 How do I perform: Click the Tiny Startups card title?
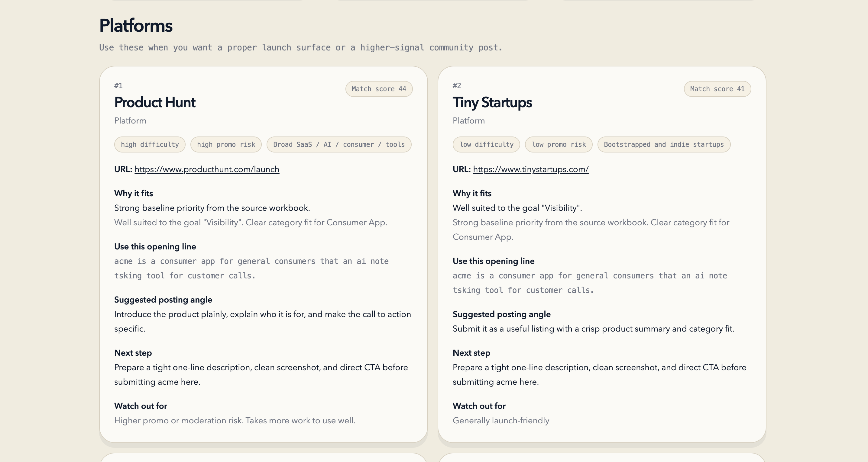pyautogui.click(x=492, y=102)
